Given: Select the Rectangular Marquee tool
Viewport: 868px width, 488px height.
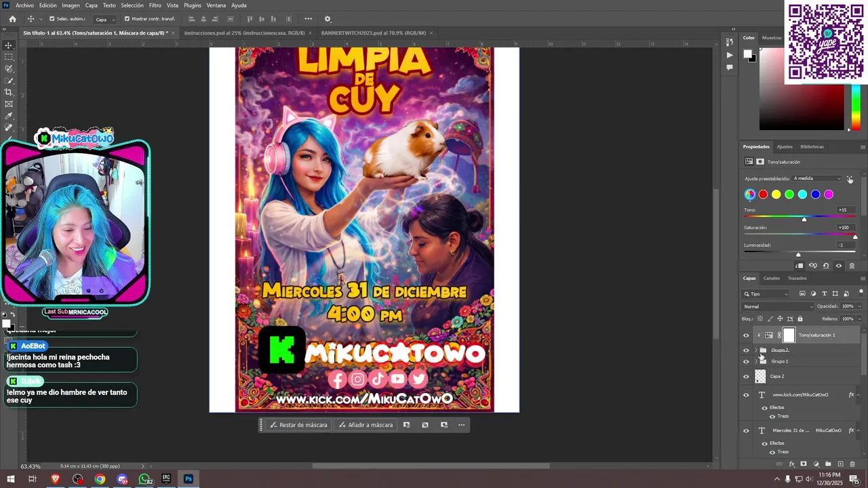Looking at the screenshot, I should pos(9,57).
